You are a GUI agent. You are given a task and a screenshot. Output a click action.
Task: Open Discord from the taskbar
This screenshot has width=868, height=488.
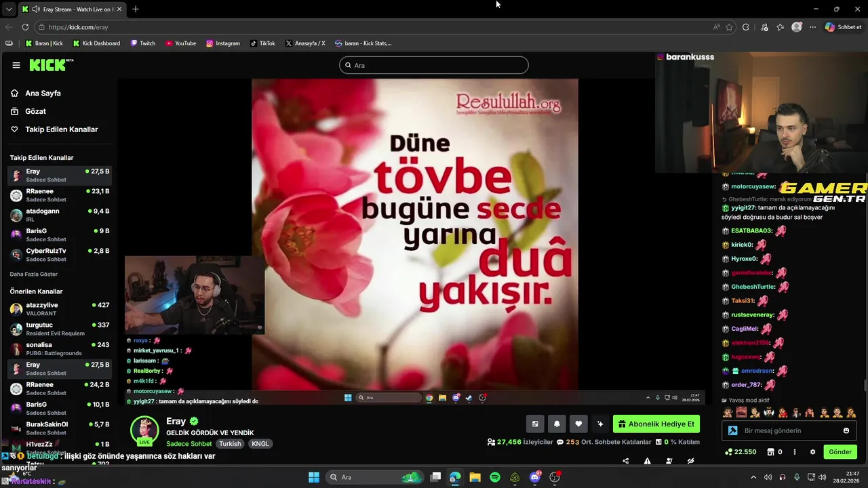pyautogui.click(x=535, y=477)
